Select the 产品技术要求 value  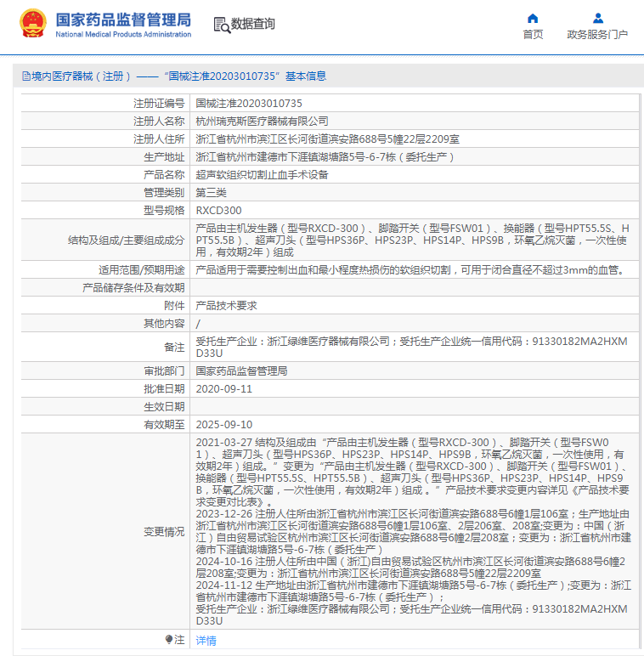pyautogui.click(x=226, y=306)
